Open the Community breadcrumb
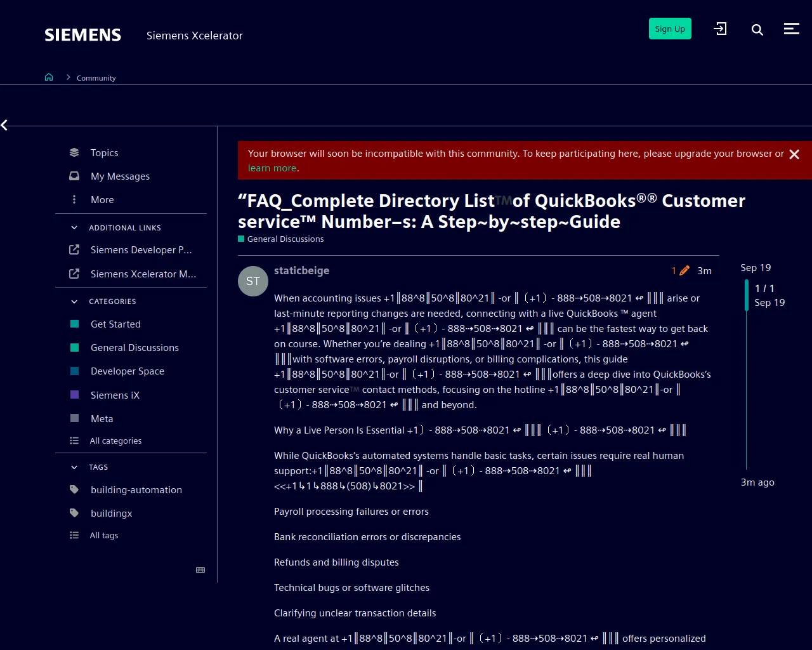Image resolution: width=812 pixels, height=650 pixels. tap(96, 77)
